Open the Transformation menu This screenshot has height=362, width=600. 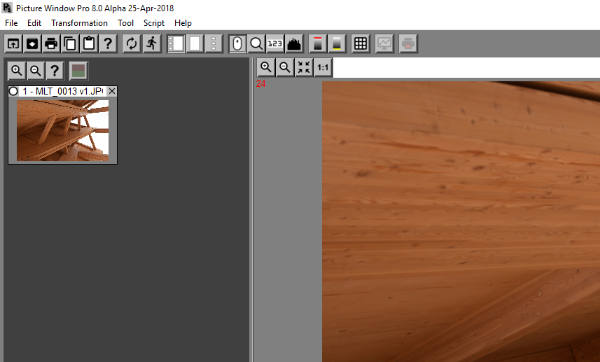coord(80,23)
